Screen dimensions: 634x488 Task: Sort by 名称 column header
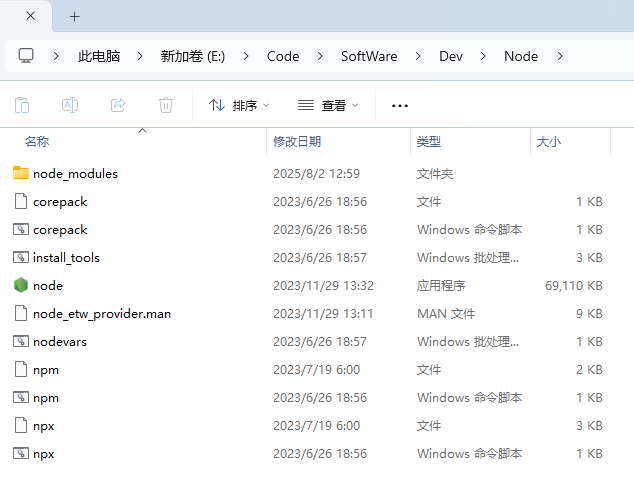coord(37,142)
